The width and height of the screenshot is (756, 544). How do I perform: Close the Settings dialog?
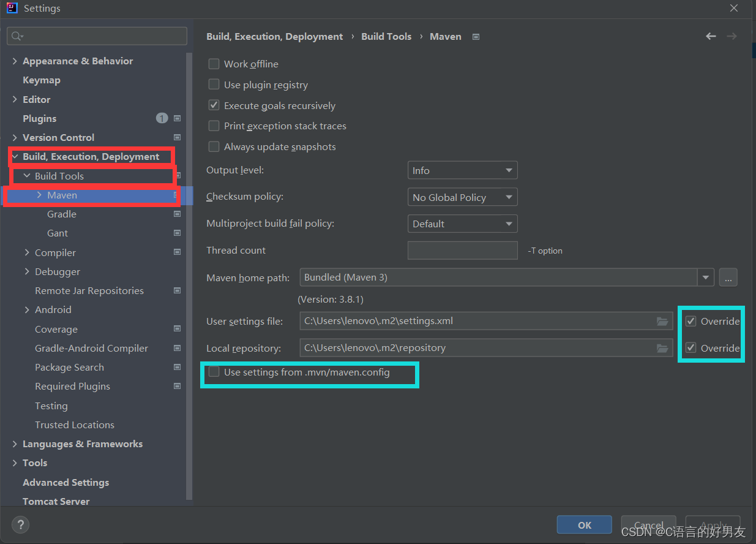point(734,8)
